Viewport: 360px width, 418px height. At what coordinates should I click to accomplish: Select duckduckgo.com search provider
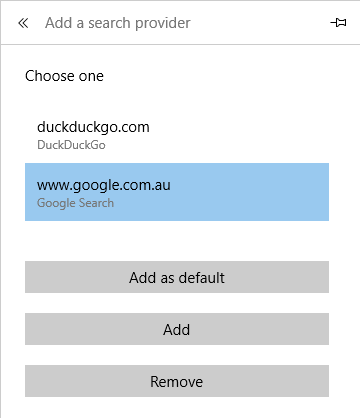tap(177, 134)
